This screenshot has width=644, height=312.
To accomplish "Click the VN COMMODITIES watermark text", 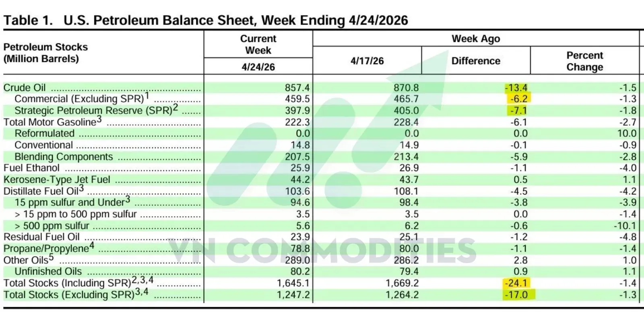I will pos(322,250).
